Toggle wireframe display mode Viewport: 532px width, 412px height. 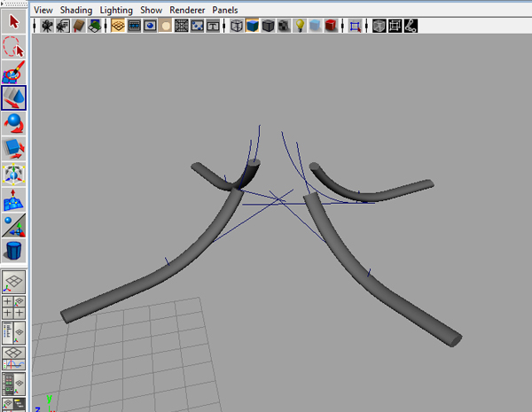(237, 26)
